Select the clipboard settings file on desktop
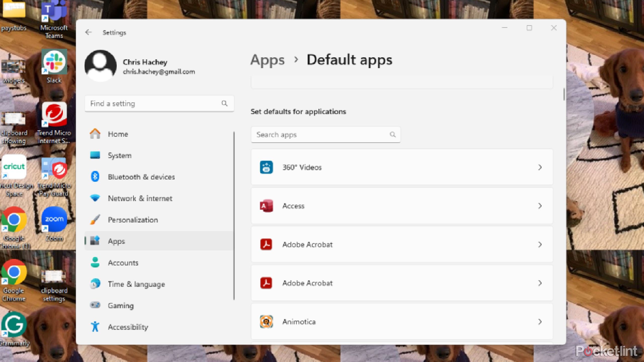Screen dimensions: 644x362 coord(54,285)
